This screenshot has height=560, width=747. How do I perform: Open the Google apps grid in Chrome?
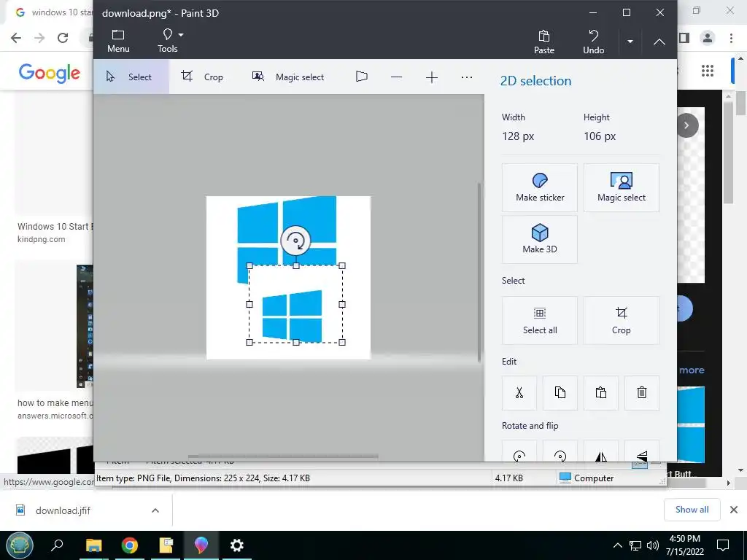coord(708,71)
